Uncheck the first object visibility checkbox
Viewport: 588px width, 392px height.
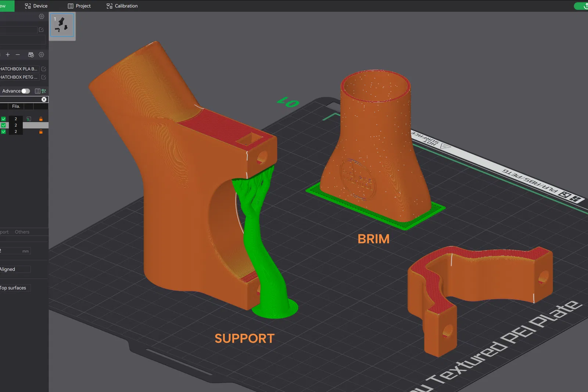(3, 119)
